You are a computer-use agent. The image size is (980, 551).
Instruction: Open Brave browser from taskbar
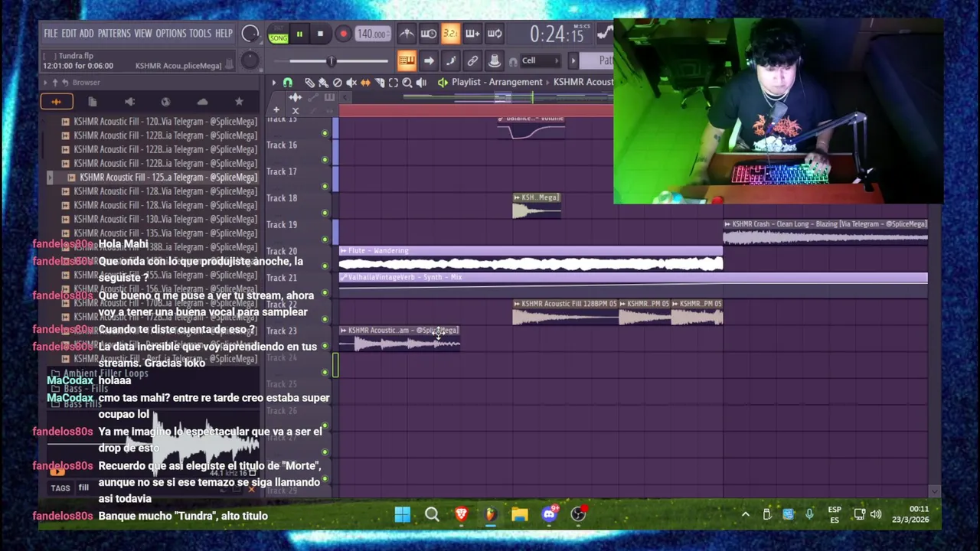(461, 514)
